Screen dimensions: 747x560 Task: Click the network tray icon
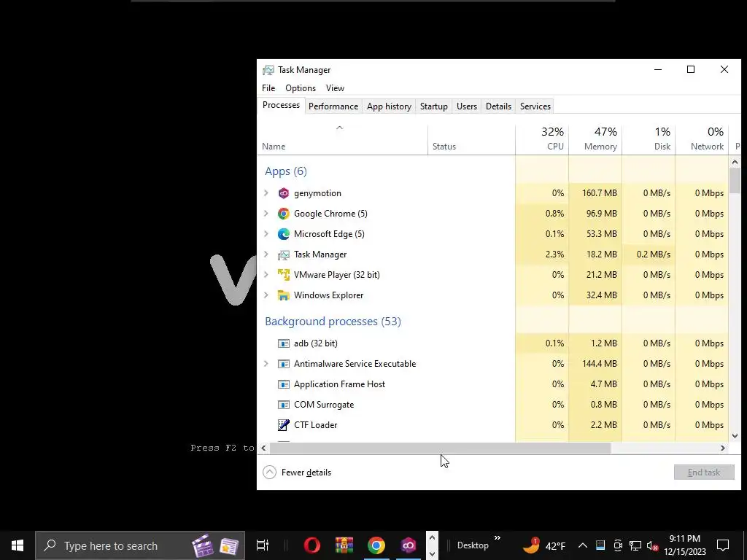tap(635, 545)
